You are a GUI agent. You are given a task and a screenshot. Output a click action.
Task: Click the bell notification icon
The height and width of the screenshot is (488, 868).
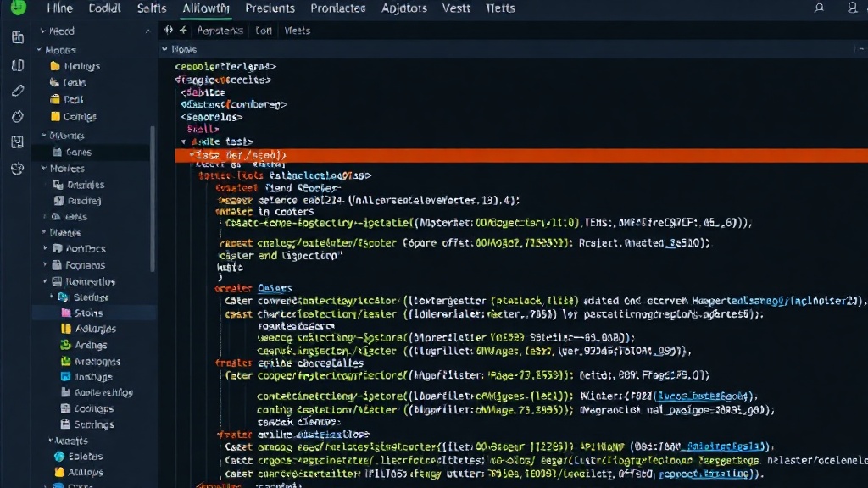819,8
